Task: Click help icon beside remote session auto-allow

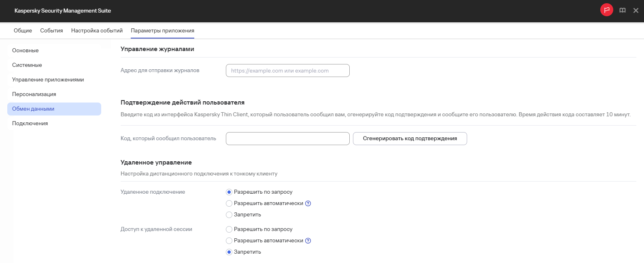Action: [308, 241]
